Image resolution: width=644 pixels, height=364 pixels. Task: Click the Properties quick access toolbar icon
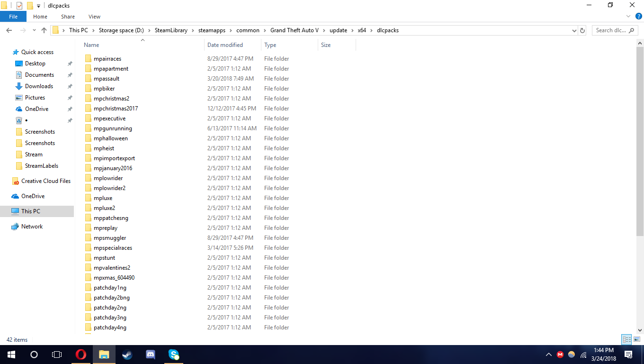tap(19, 6)
